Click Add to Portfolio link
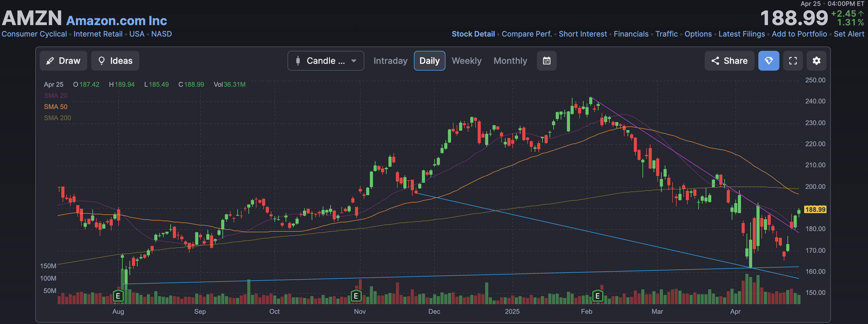The width and height of the screenshot is (868, 324). (799, 34)
